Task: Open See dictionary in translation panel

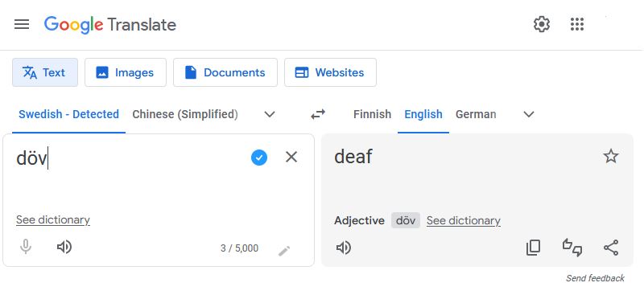Action: [x=464, y=220]
